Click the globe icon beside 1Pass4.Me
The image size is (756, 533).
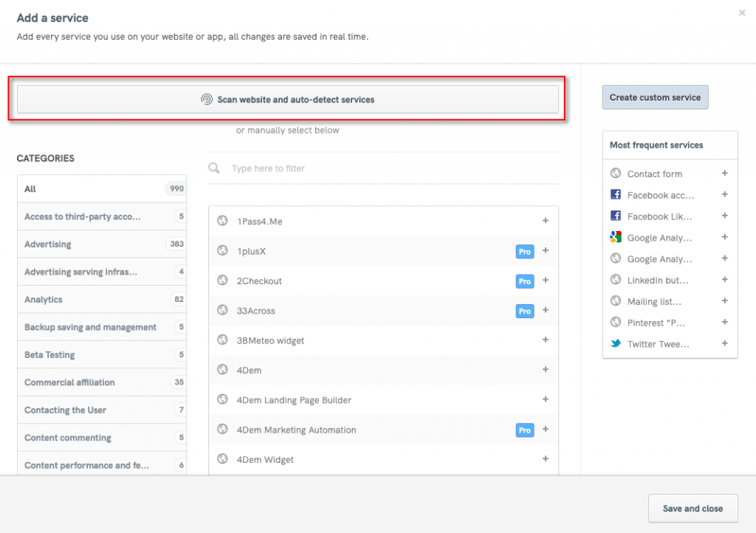223,221
